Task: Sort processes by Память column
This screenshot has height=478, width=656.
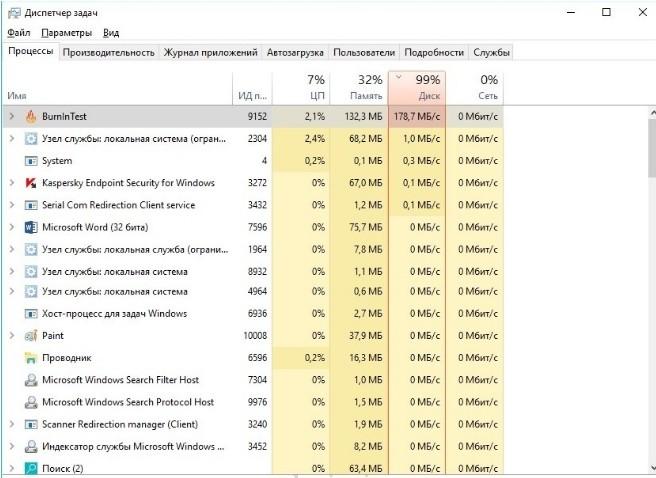Action: tap(359, 88)
